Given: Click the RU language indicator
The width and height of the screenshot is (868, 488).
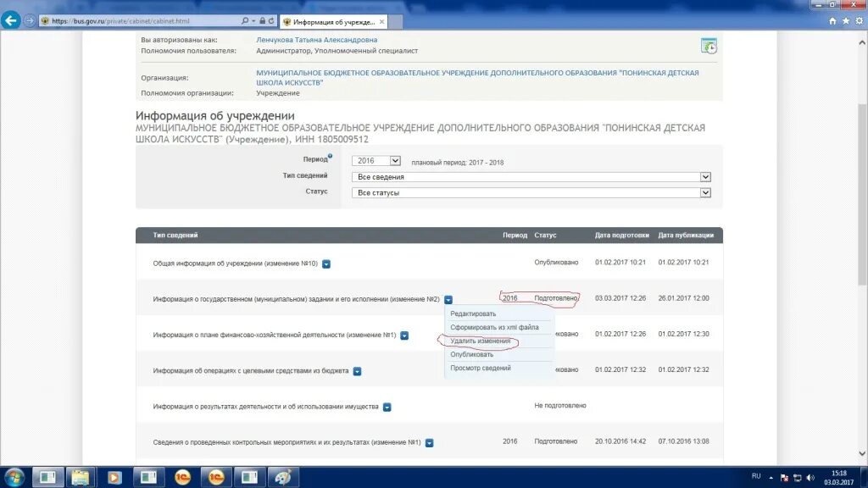Looking at the screenshot, I should [x=756, y=476].
